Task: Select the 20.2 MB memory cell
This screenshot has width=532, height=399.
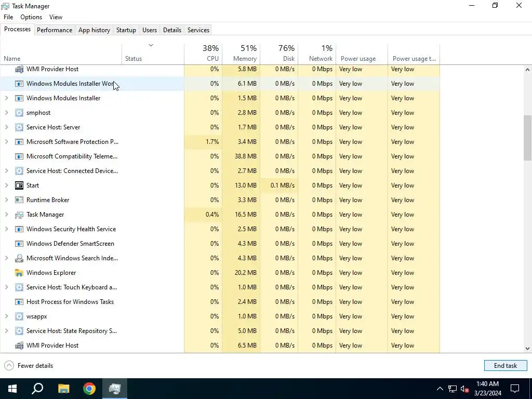Action: pos(241,273)
